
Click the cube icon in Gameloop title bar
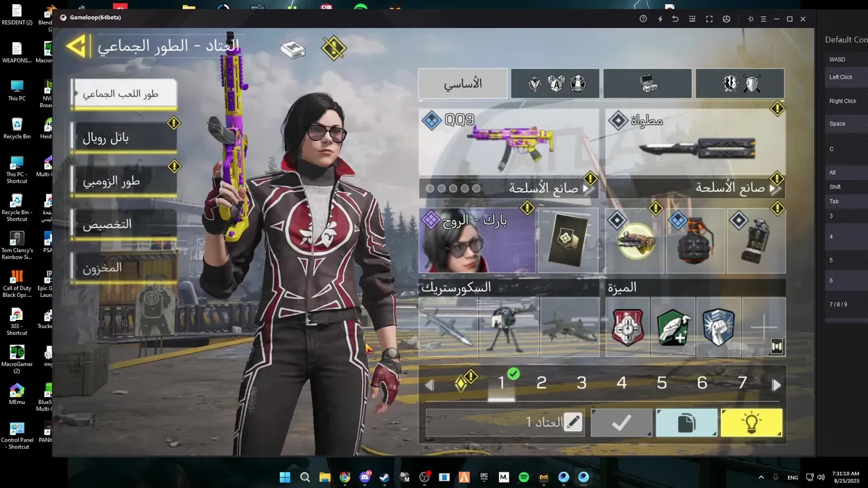726,19
